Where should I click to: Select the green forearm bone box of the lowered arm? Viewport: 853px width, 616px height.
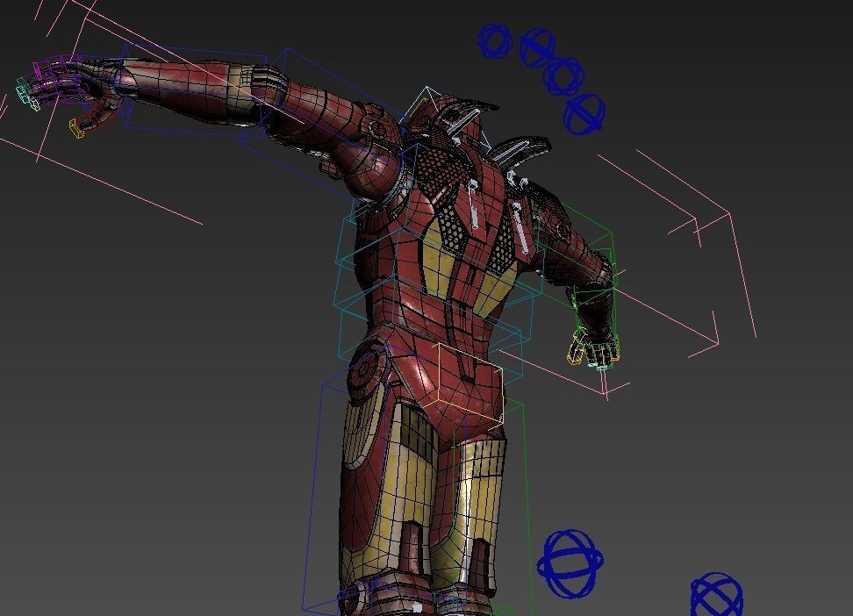click(595, 297)
